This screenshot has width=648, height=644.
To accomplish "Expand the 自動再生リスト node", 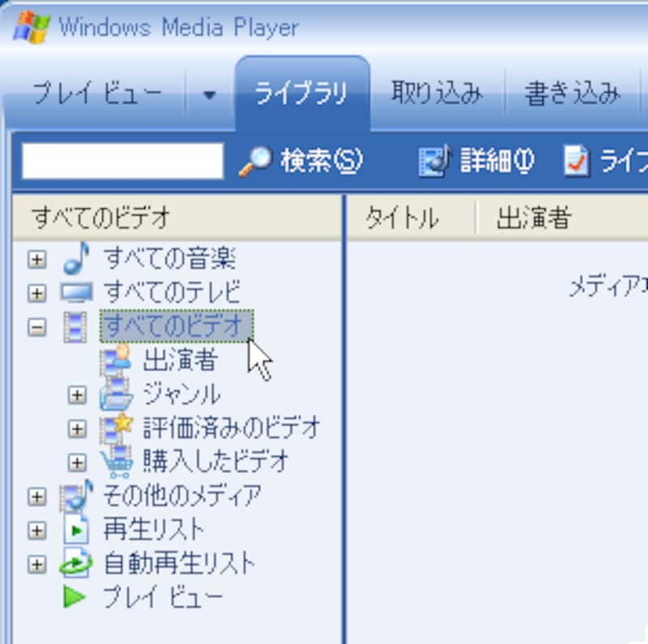I will [x=36, y=565].
